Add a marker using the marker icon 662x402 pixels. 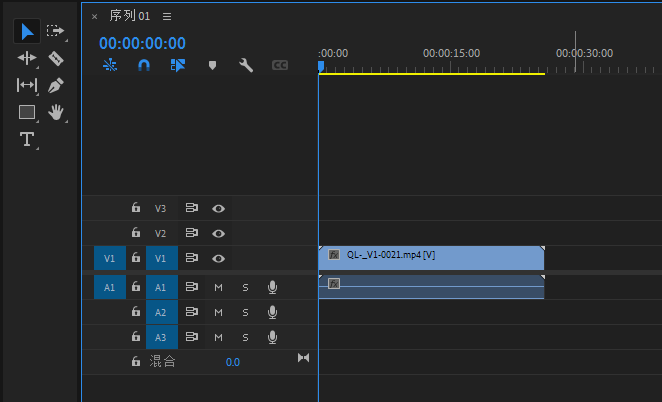(212, 65)
